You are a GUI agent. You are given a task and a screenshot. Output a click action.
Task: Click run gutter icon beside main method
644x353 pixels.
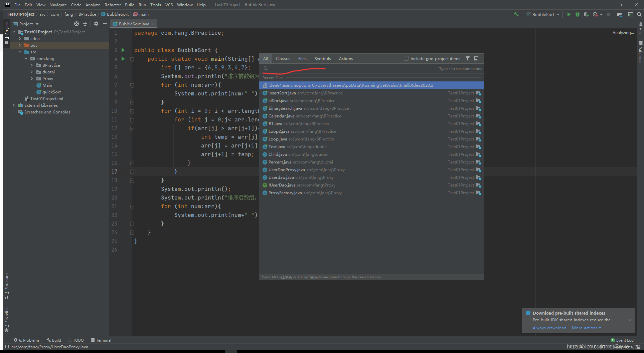coord(123,59)
